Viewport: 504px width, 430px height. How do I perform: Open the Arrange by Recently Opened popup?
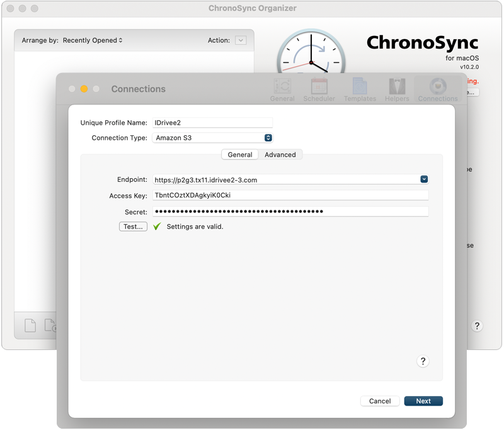pos(93,40)
